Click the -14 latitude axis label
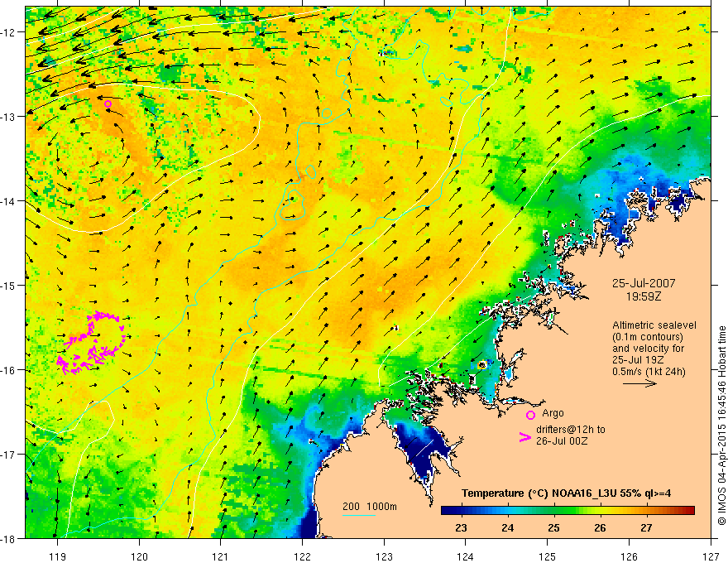The width and height of the screenshot is (728, 563). coord(9,201)
